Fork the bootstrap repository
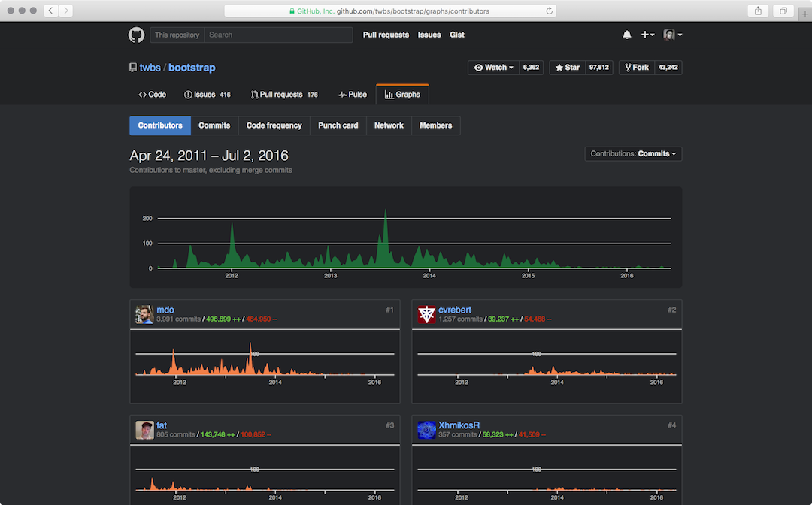This screenshot has width=812, height=505. 637,68
